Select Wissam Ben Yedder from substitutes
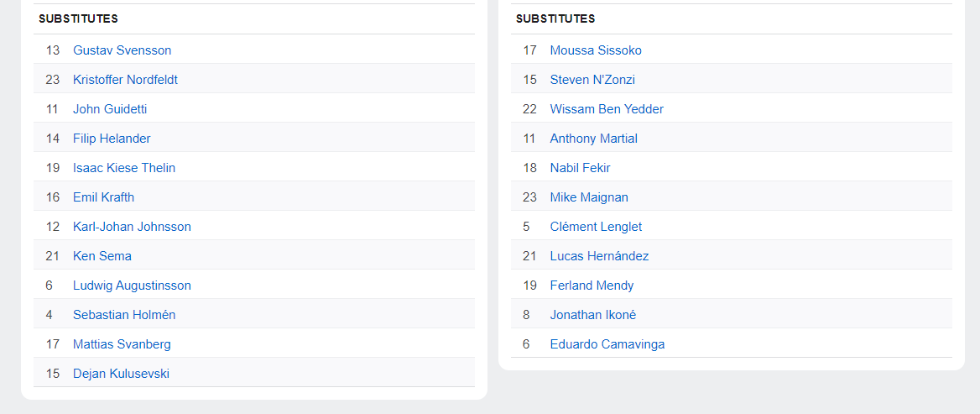980x414 pixels. point(607,109)
